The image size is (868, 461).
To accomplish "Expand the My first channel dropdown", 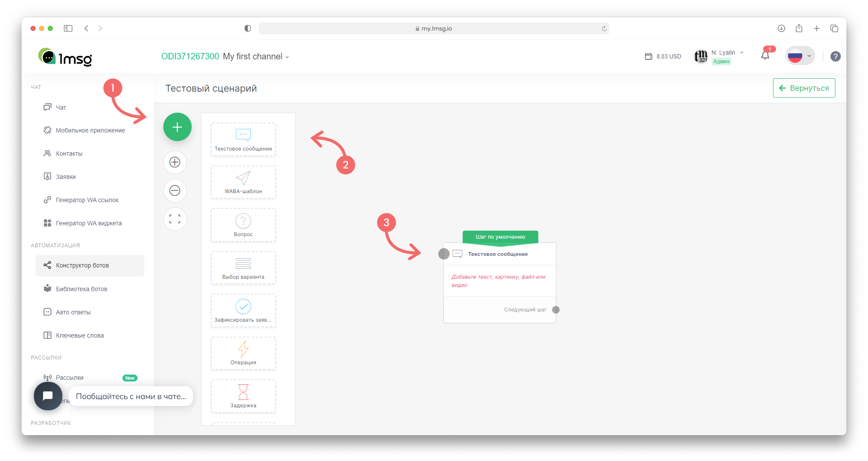I will (256, 57).
